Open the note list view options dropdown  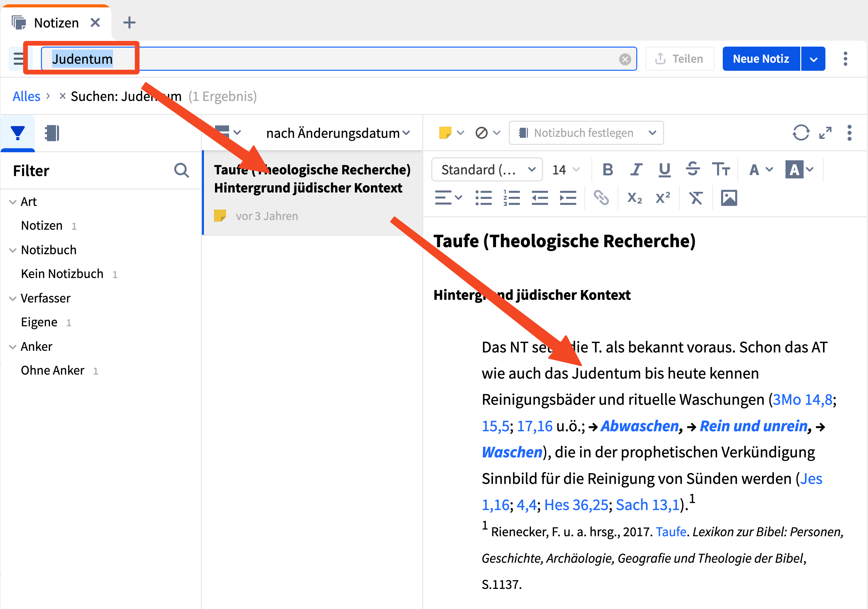228,133
